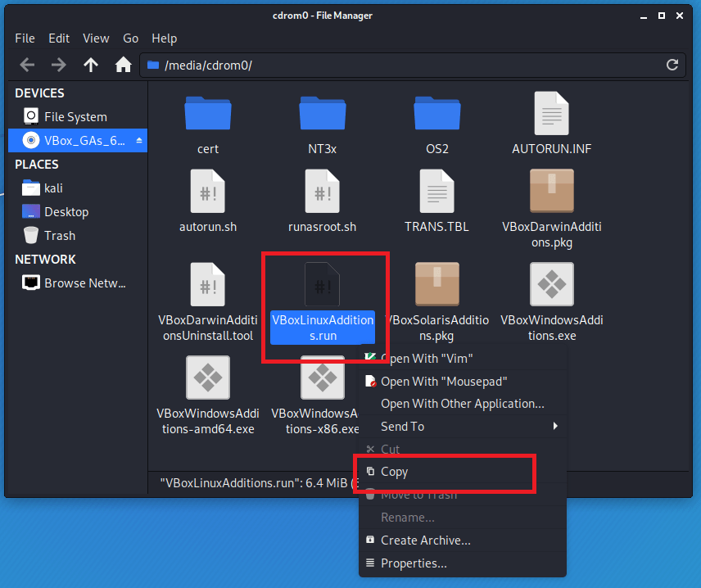The height and width of the screenshot is (588, 701).
Task: Select Browse Network in the sidebar
Action: 84,283
